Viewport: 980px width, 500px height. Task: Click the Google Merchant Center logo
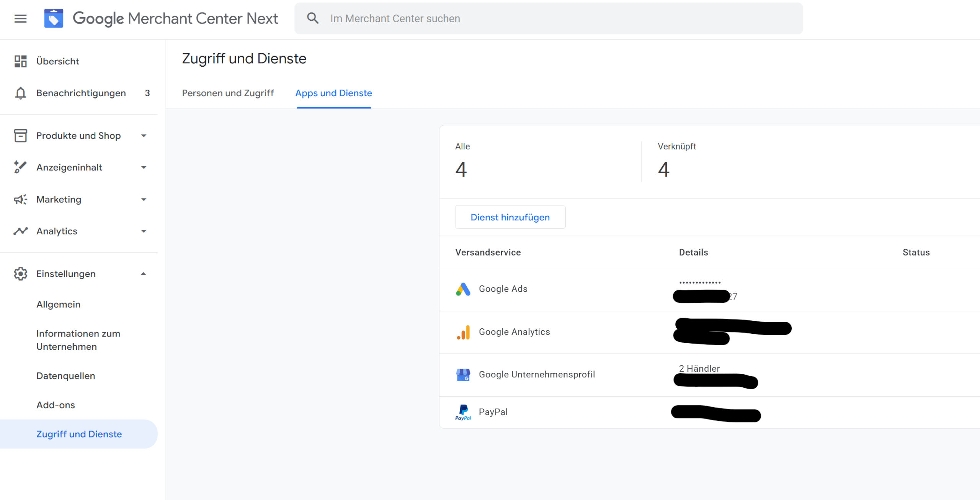(x=54, y=18)
